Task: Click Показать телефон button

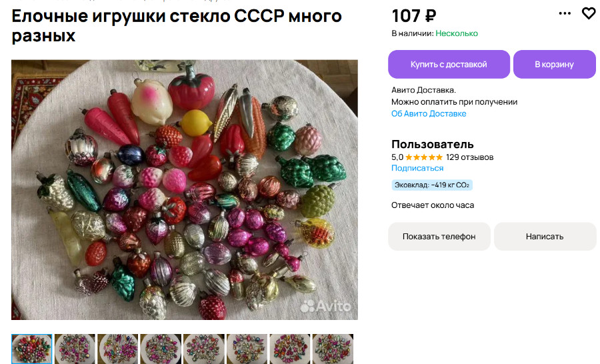Action: (439, 237)
